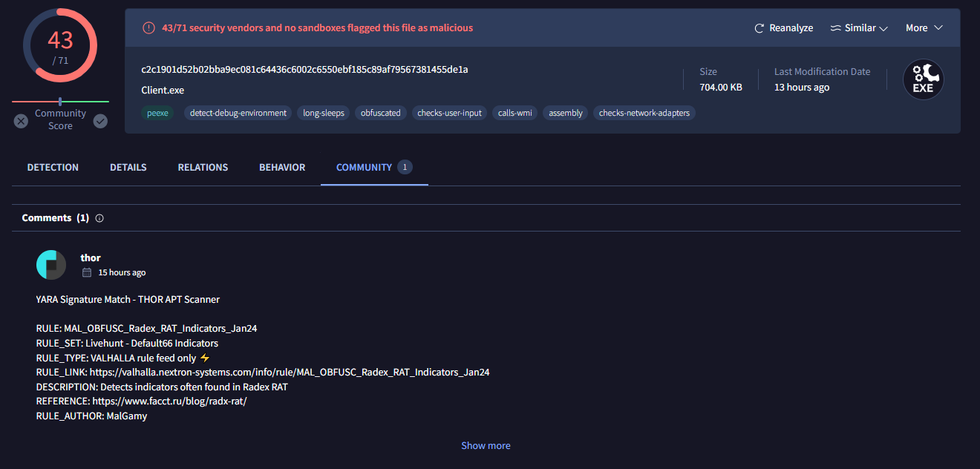The width and height of the screenshot is (980, 469).
Task: Click the 43/71 security vendors flagged message
Action: click(317, 28)
